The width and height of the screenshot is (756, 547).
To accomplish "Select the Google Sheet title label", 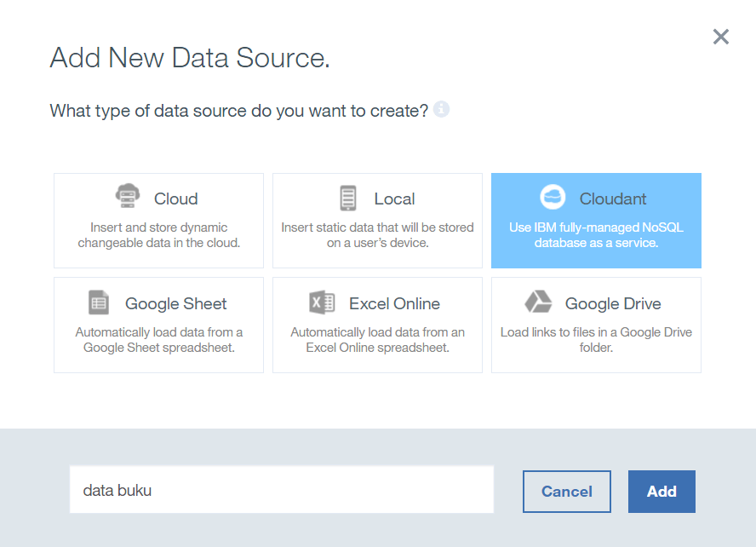I will (175, 303).
